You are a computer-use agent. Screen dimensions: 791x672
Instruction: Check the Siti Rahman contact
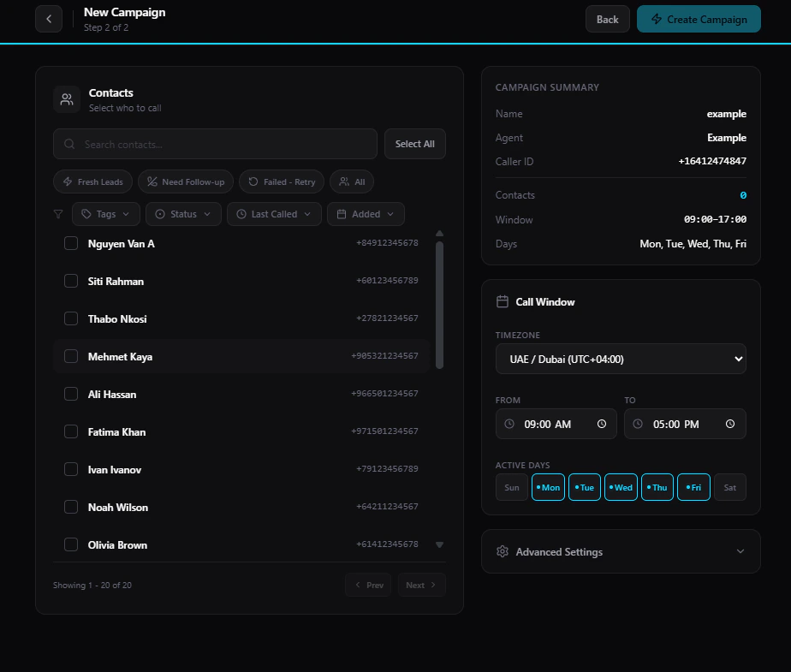[x=71, y=281]
